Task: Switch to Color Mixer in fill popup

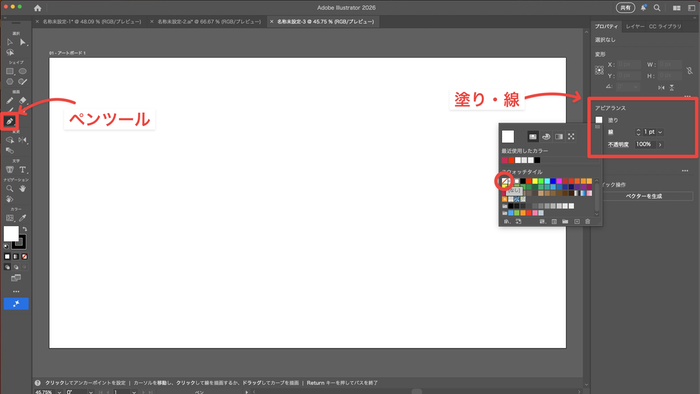Action: pos(546,137)
